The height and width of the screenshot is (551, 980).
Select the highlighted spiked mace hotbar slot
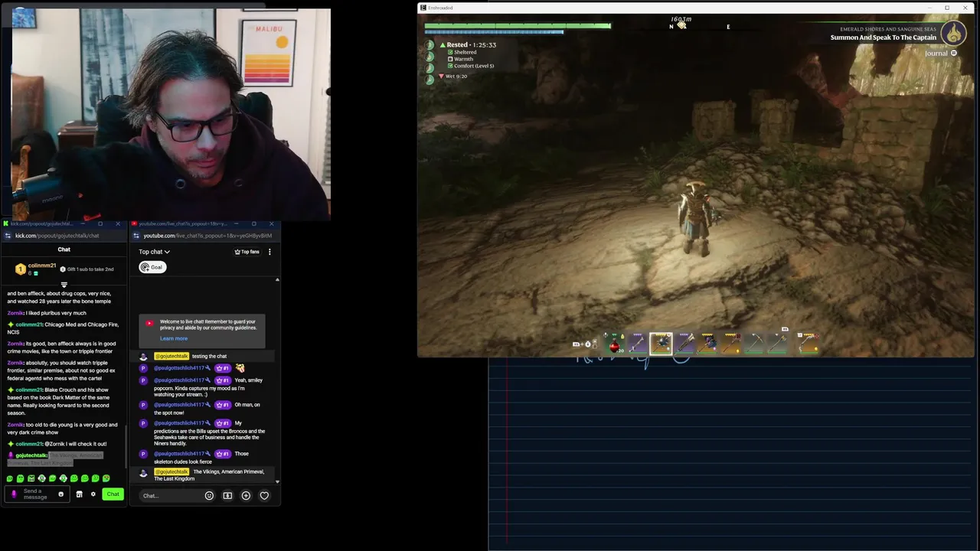point(661,344)
